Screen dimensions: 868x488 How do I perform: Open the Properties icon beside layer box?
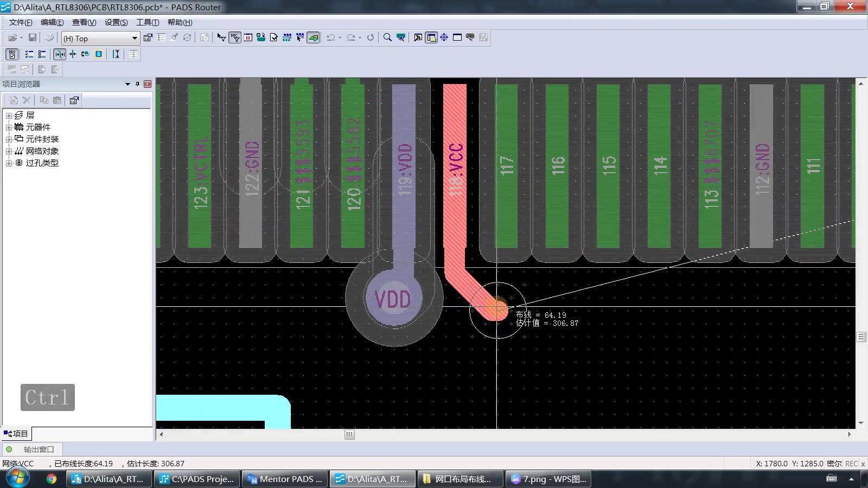pos(148,37)
